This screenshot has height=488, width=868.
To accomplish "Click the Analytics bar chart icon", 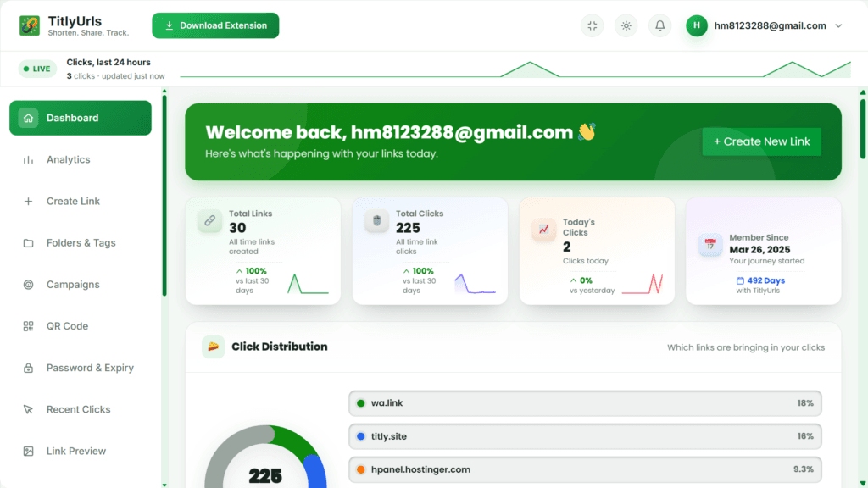I will tap(28, 160).
